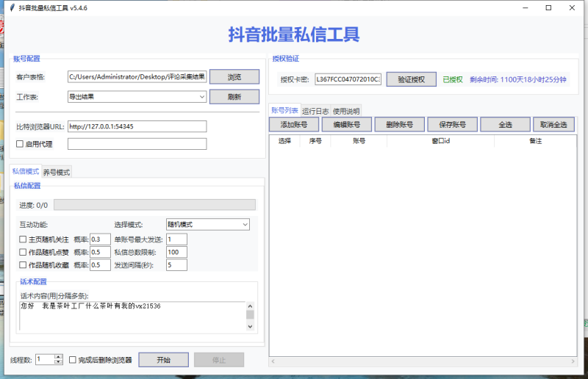This screenshot has height=379, width=588.
Task: Click the progress bar next to 进度
Action: pos(154,205)
